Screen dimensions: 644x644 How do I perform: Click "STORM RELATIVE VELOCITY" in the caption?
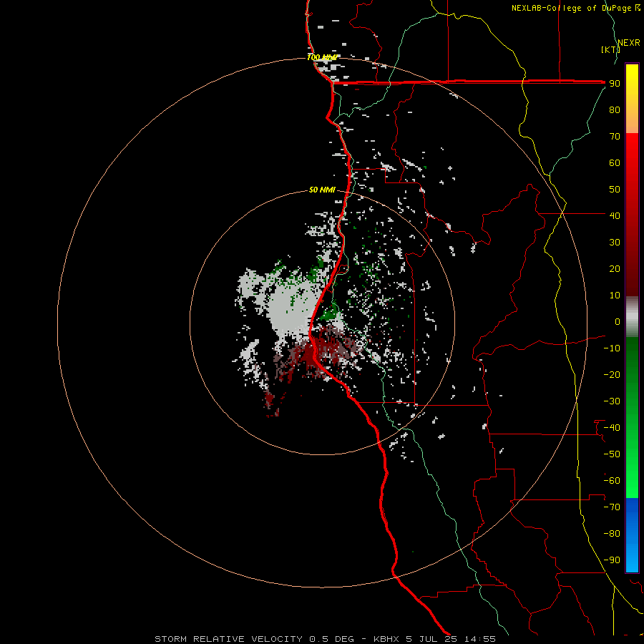pyautogui.click(x=229, y=639)
